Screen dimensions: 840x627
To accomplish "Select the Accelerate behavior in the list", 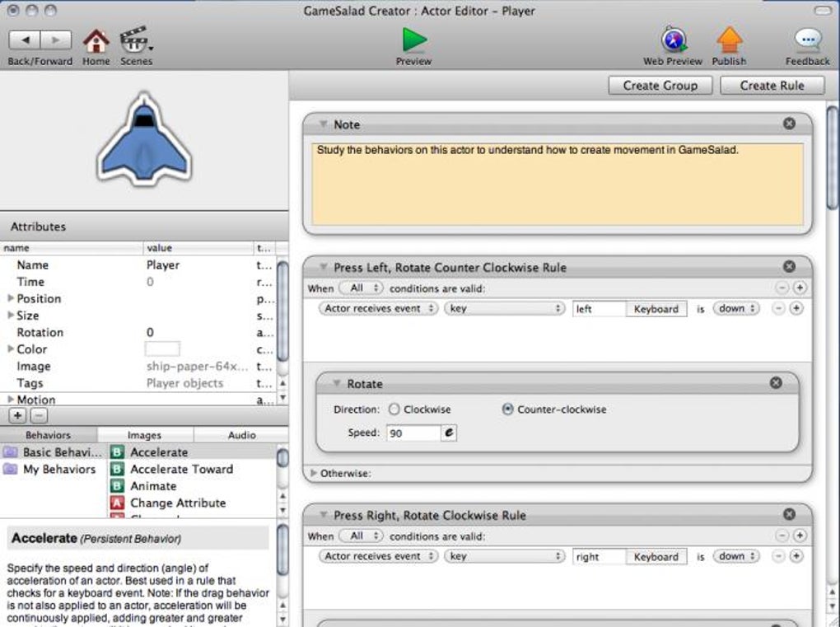I will coord(158,452).
